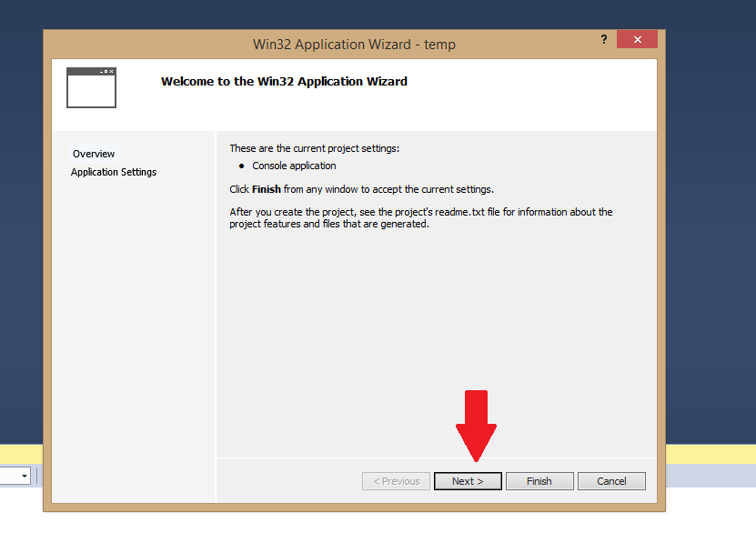Viewport: 756px width, 543px height.
Task: Open the Overview page in sidebar
Action: (x=94, y=154)
